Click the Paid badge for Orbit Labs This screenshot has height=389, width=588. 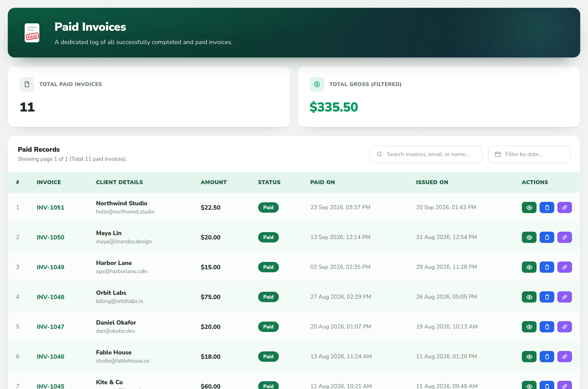(x=268, y=297)
